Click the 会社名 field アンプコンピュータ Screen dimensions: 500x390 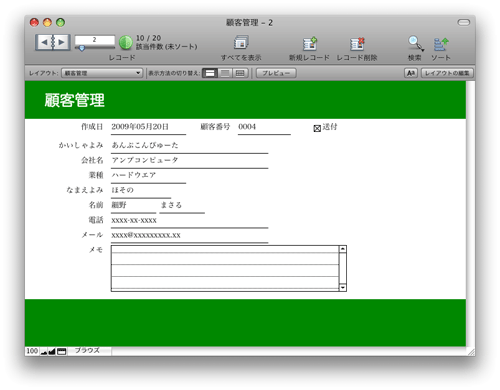pos(189,161)
